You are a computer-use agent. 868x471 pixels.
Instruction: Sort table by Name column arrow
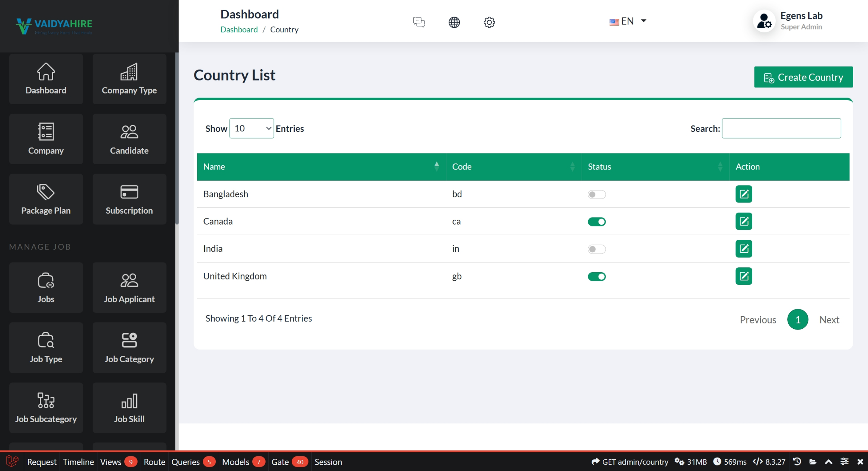click(x=436, y=166)
